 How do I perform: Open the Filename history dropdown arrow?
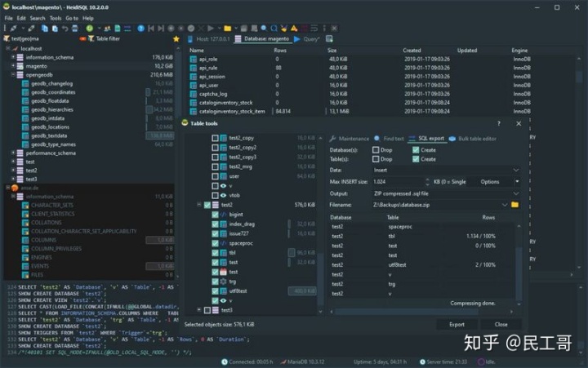(x=505, y=205)
